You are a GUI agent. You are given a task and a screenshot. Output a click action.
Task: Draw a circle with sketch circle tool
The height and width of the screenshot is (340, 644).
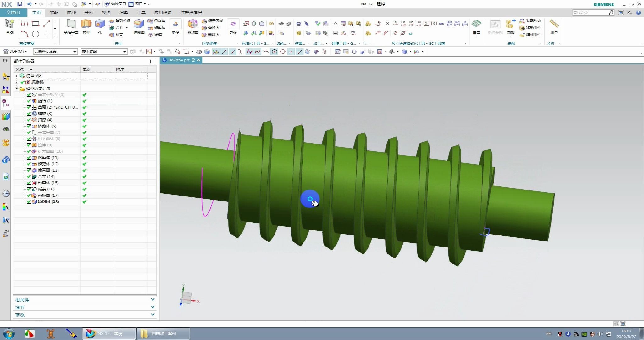(36, 34)
